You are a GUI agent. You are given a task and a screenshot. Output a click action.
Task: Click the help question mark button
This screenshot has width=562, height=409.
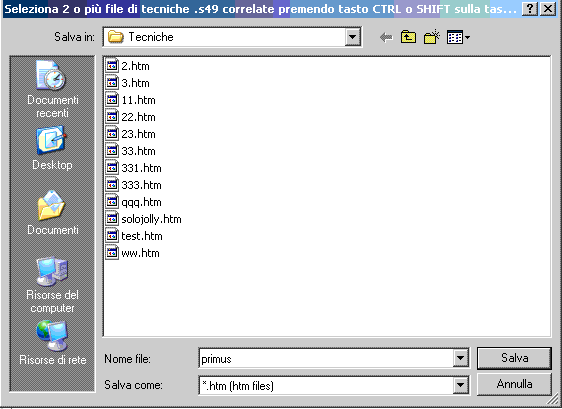pos(530,9)
